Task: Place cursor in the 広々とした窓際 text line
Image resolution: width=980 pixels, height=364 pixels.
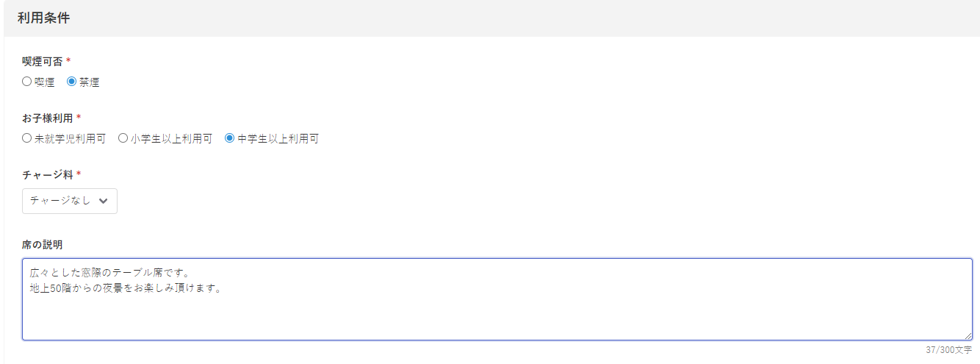Action: pos(109,272)
